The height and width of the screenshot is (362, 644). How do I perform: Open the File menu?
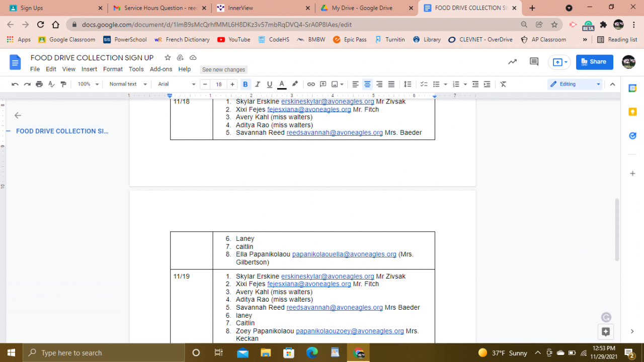(35, 69)
